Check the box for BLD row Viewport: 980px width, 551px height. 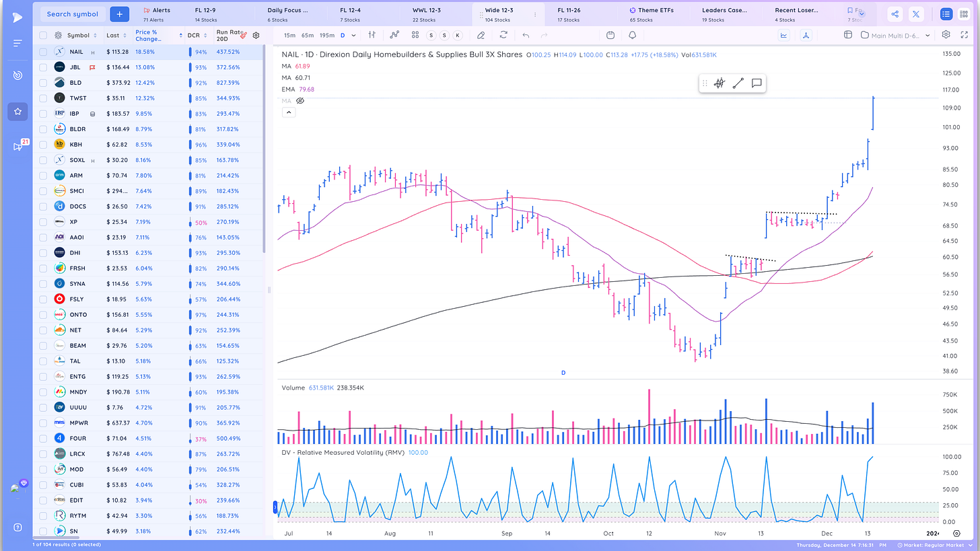click(x=43, y=83)
